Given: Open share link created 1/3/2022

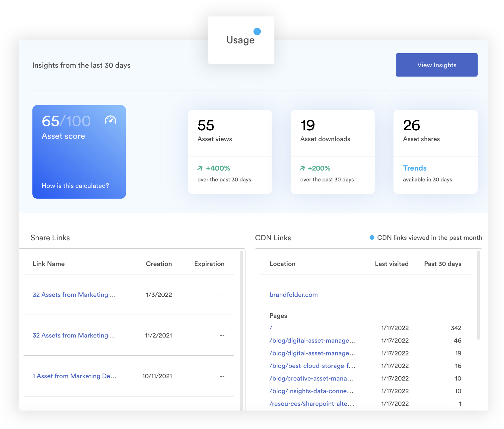Looking at the screenshot, I should (x=74, y=295).
